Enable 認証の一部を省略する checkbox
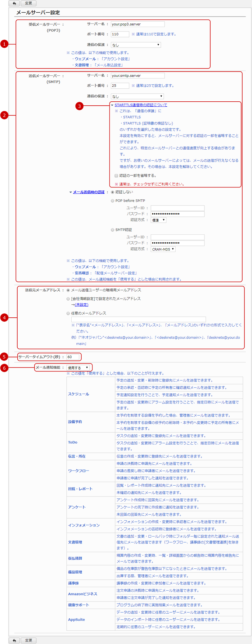The image size is (252, 644). click(116, 176)
